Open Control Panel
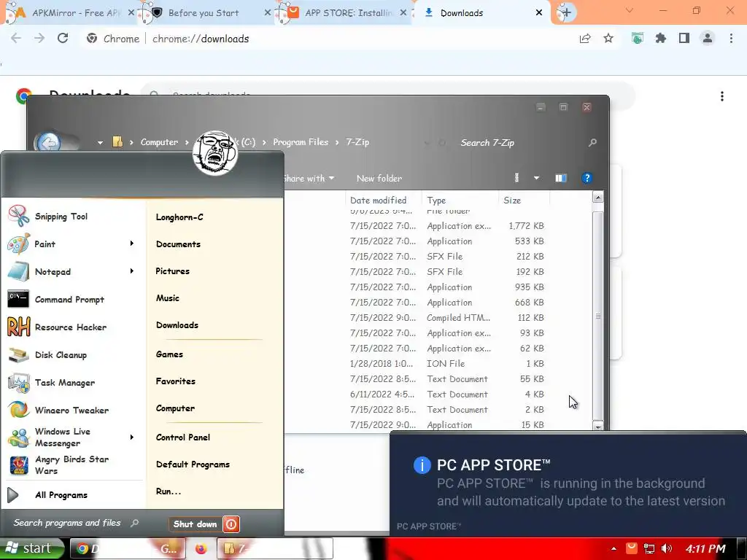Viewport: 747px width, 560px height. point(183,437)
